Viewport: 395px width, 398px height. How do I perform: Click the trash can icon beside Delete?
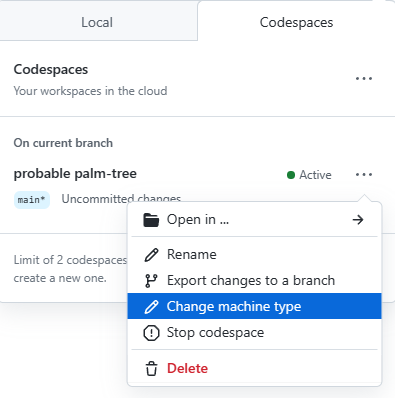pyautogui.click(x=151, y=369)
